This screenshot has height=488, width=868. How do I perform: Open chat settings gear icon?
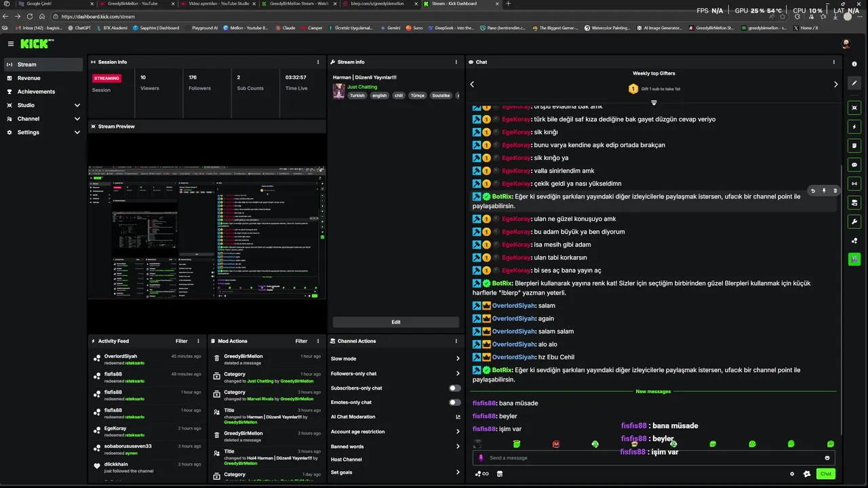click(792, 474)
